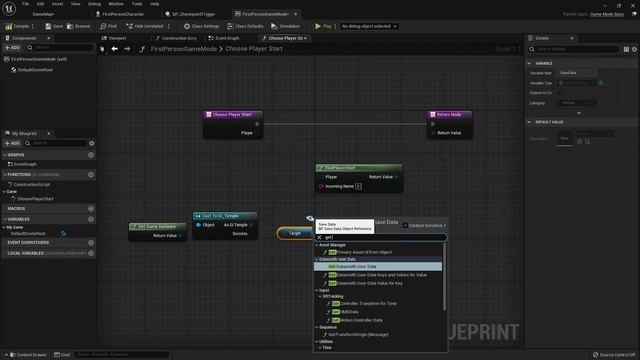The width and height of the screenshot is (640, 360).
Task: Click the Unreal Engine logo
Action: [9, 8]
